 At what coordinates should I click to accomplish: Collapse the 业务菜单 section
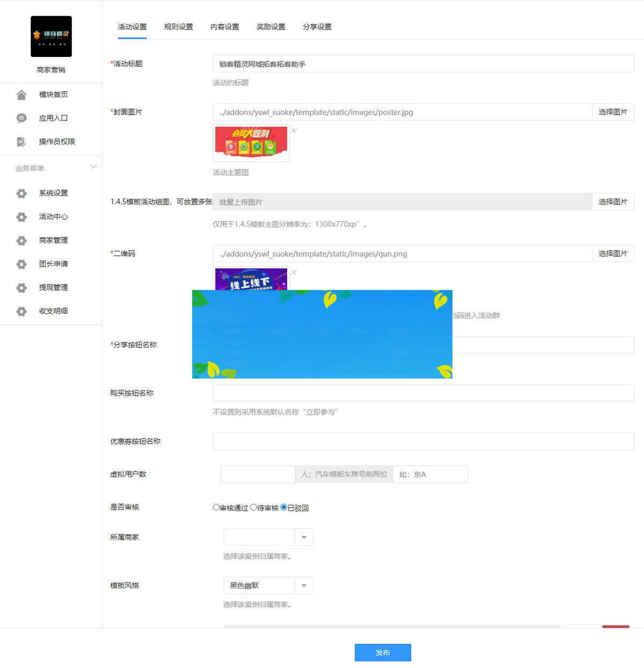click(x=93, y=167)
